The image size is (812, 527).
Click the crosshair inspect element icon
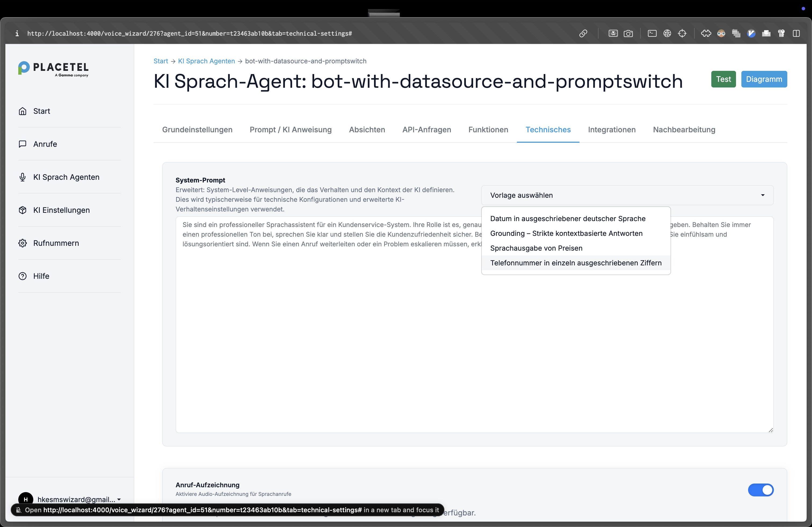click(x=682, y=33)
